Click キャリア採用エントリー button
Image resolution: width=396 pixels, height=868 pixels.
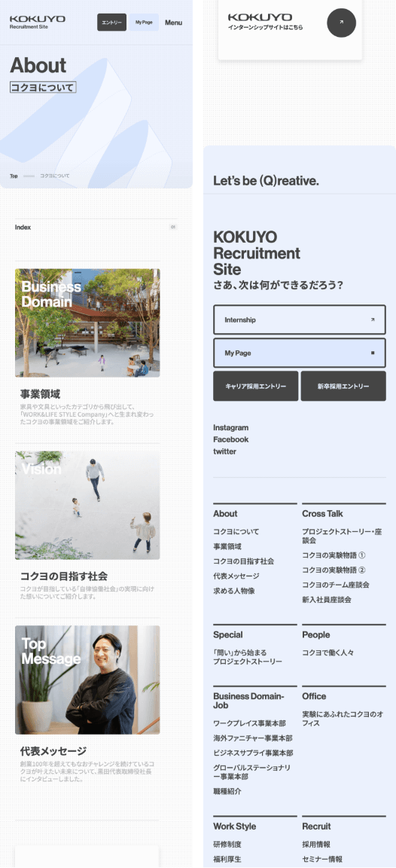click(255, 386)
